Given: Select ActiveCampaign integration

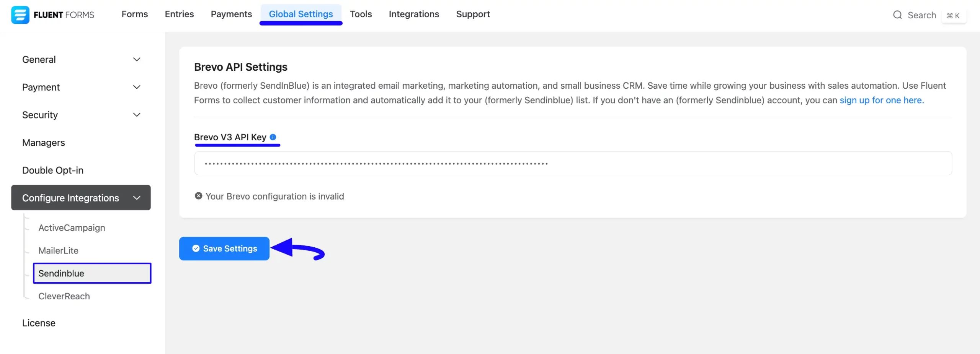Looking at the screenshot, I should tap(72, 227).
